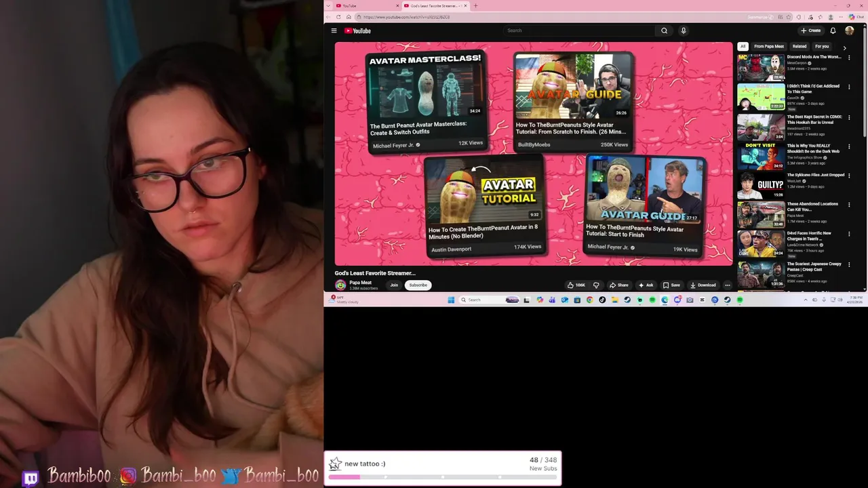
Task: Open the more actions ellipsis below the video
Action: point(727,285)
